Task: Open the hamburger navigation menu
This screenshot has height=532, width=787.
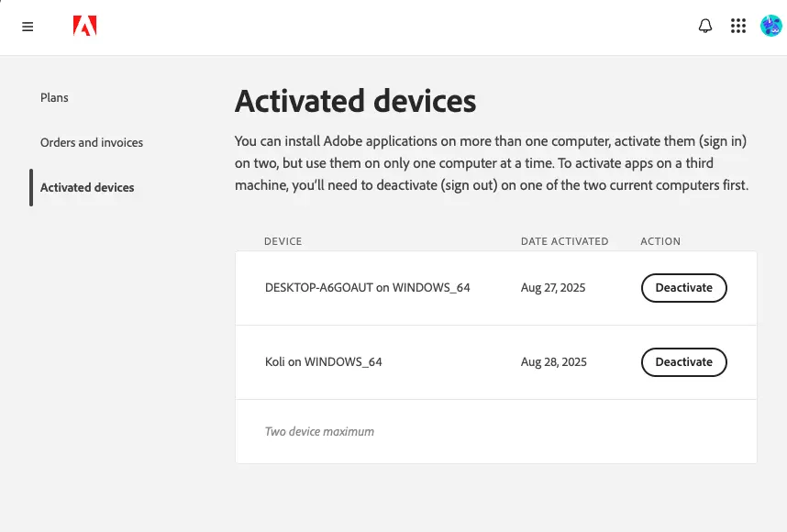Action: click(28, 27)
